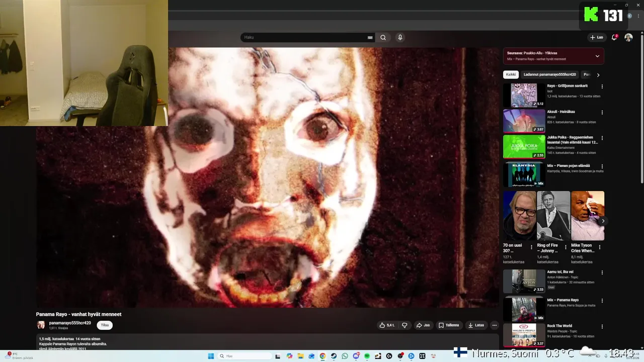The height and width of the screenshot is (362, 644).
Task: Open options for Mix – Panama Rayo
Action: click(x=602, y=301)
